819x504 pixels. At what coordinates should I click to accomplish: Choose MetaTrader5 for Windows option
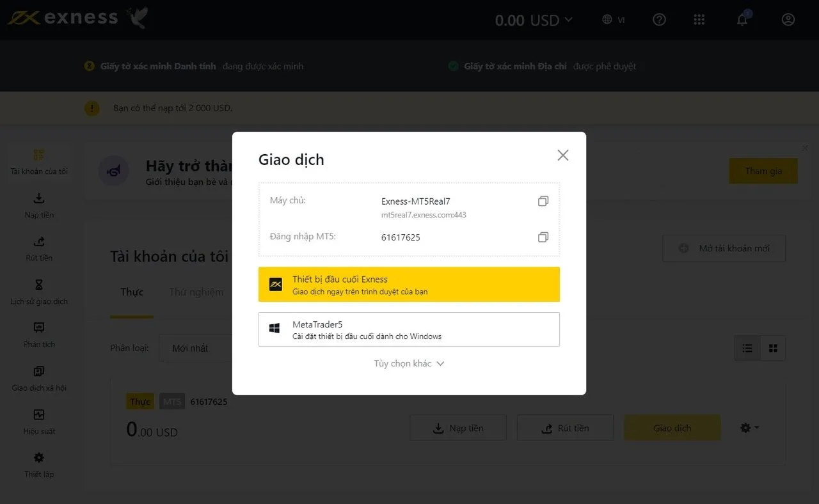click(409, 329)
